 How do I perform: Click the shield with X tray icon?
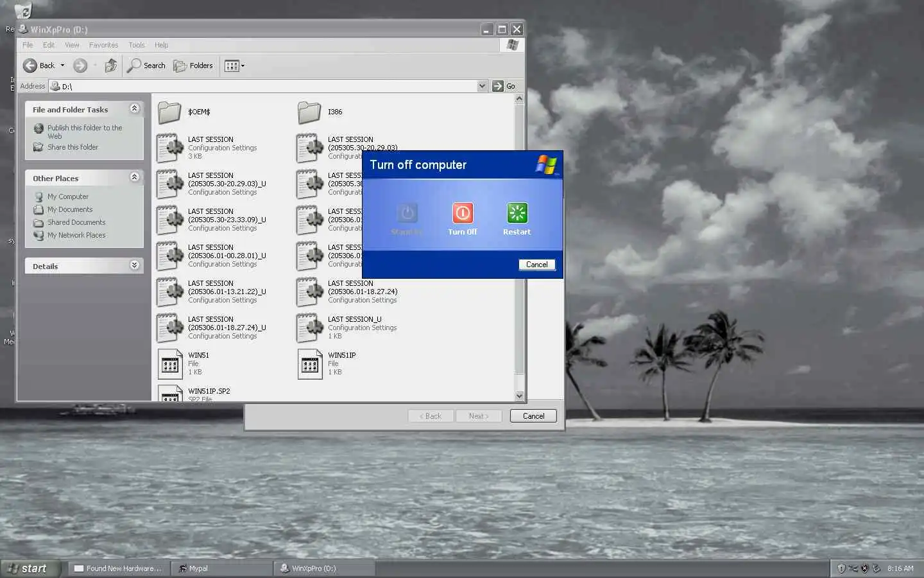[864, 568]
